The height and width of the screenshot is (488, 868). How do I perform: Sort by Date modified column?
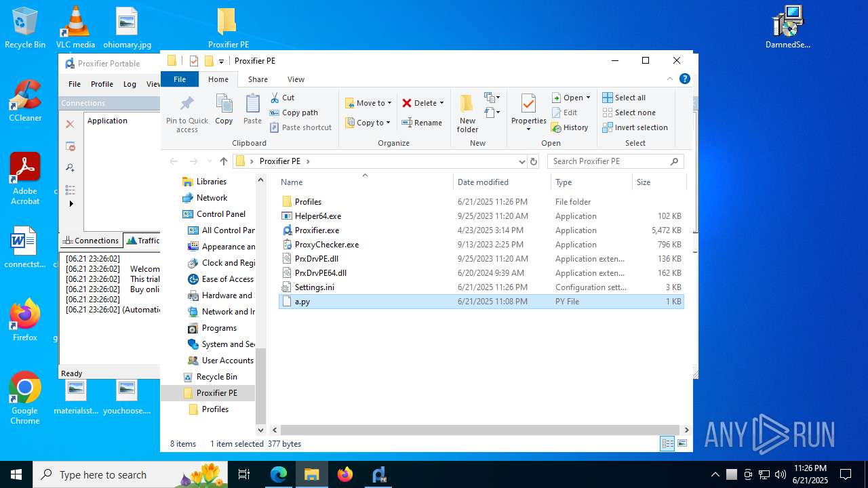click(502, 182)
